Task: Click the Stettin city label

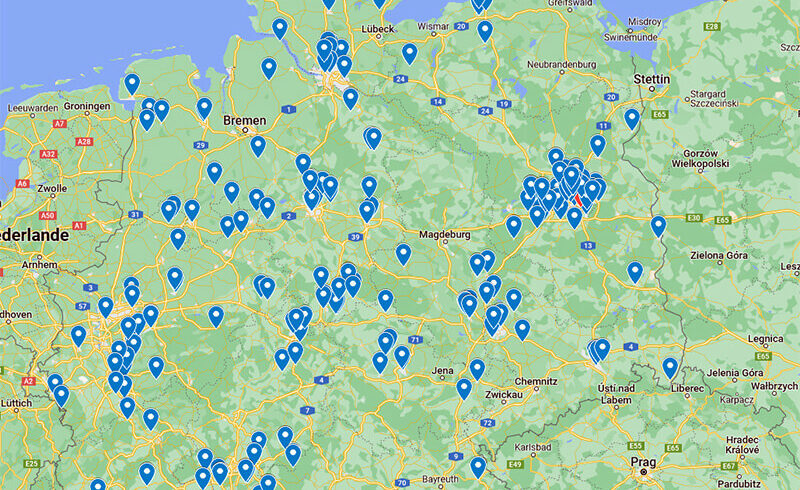Action: [x=653, y=79]
